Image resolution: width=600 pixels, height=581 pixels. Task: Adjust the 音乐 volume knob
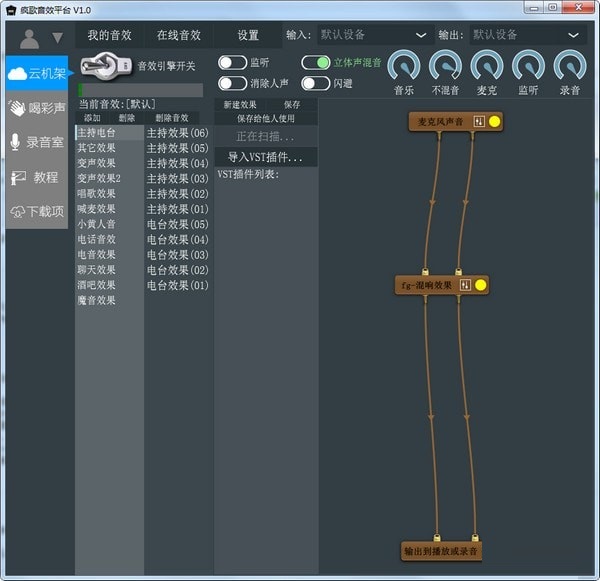(x=403, y=66)
